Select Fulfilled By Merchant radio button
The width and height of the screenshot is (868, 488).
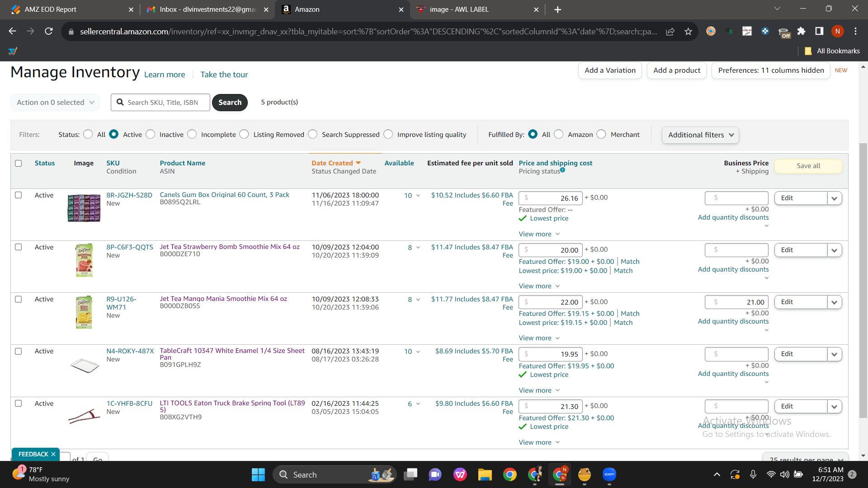click(601, 134)
